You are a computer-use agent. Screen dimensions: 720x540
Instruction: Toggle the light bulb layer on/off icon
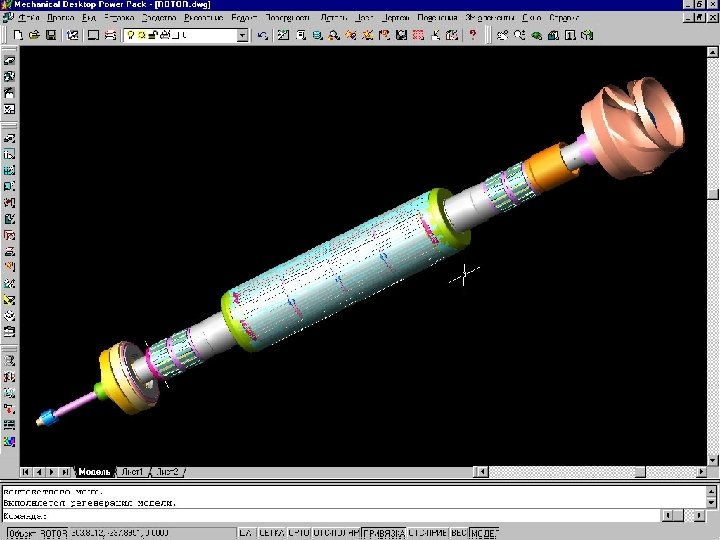[x=130, y=35]
